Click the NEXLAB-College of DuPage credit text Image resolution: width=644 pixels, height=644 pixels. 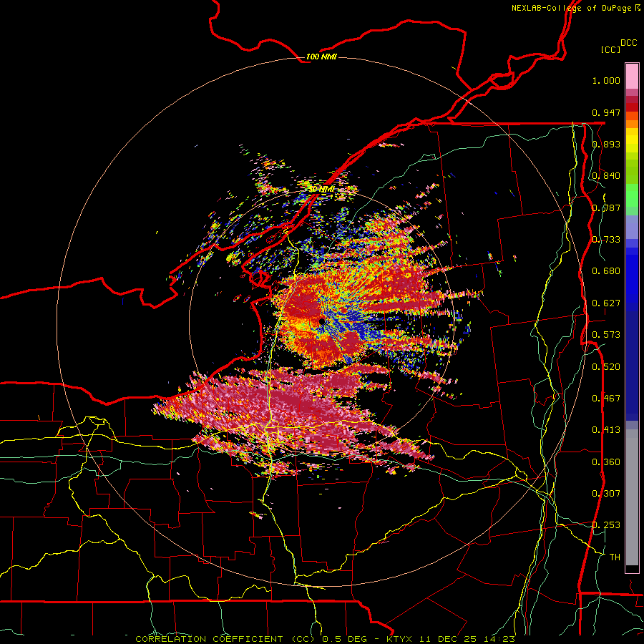(575, 8)
